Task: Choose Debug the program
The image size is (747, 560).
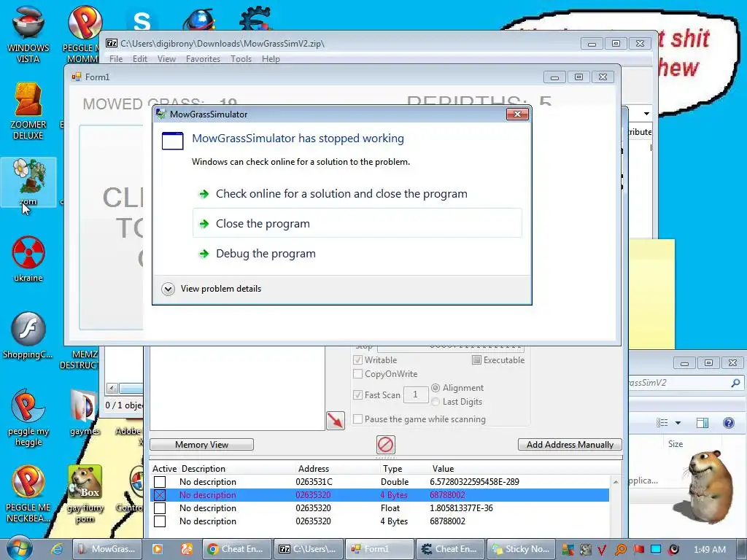Action: (x=357, y=253)
